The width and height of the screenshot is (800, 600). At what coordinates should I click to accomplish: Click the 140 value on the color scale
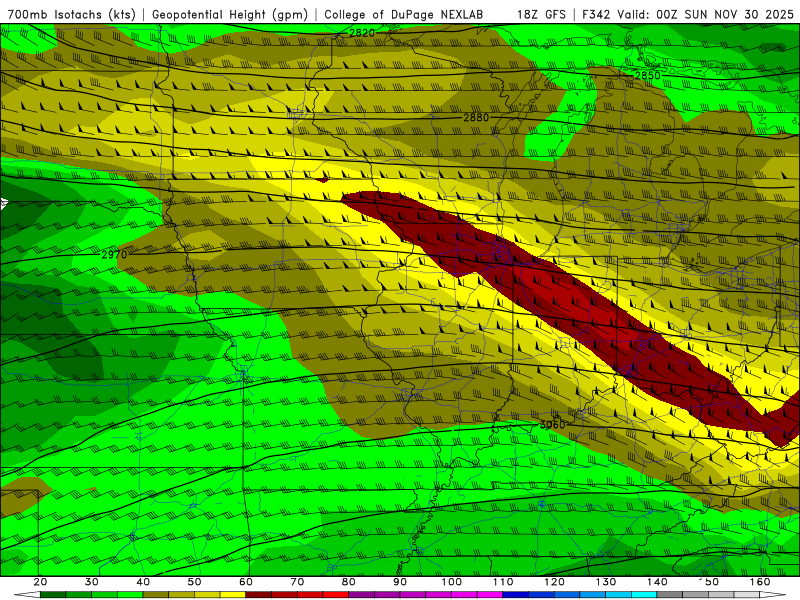[x=657, y=582]
